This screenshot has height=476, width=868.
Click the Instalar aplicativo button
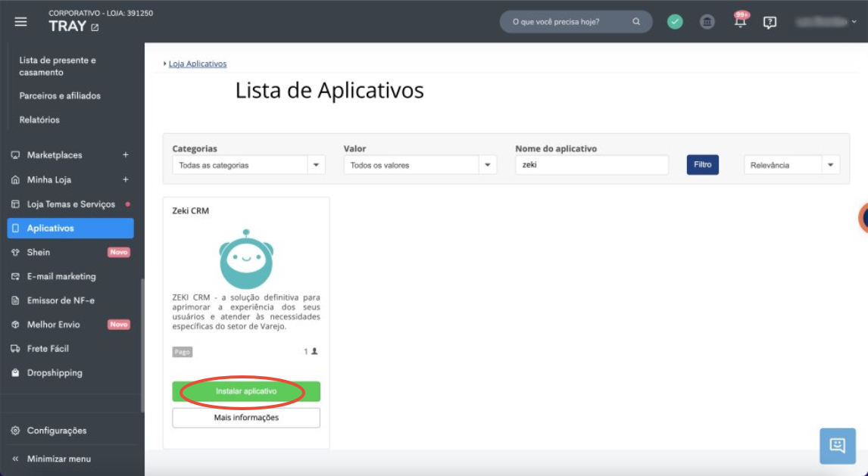click(246, 391)
